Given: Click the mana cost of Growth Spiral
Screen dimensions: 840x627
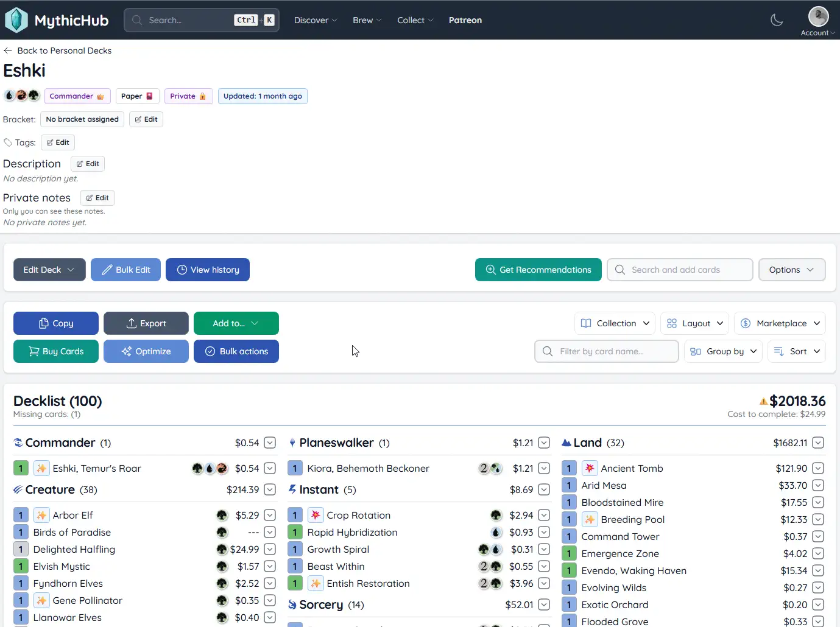Looking at the screenshot, I should click(x=490, y=549).
